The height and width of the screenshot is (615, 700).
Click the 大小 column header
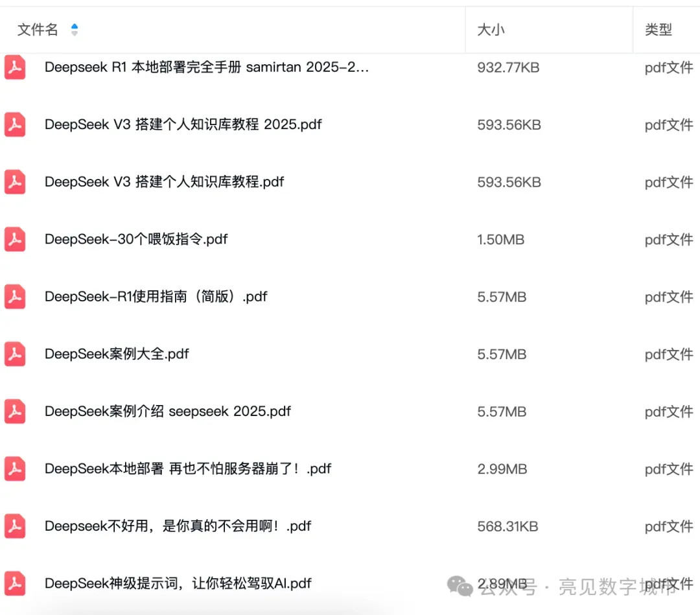tap(491, 30)
